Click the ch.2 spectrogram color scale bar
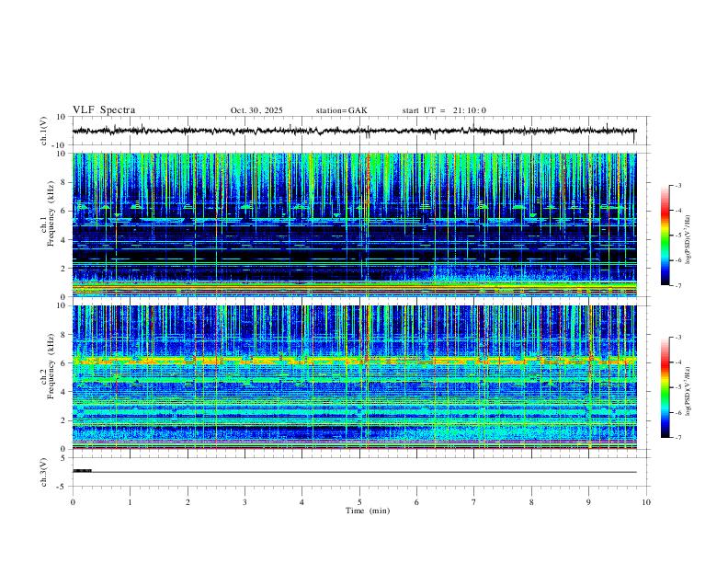This screenshot has height=563, width=728. pos(665,387)
